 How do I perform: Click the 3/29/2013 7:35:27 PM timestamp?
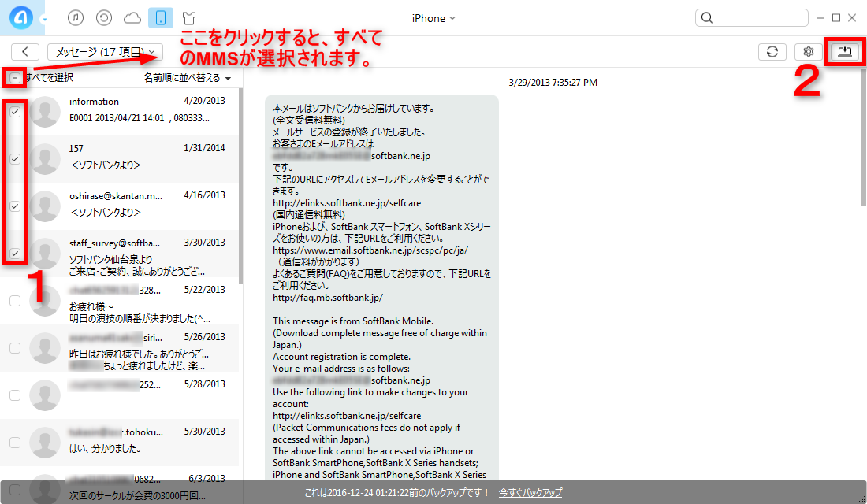point(553,83)
